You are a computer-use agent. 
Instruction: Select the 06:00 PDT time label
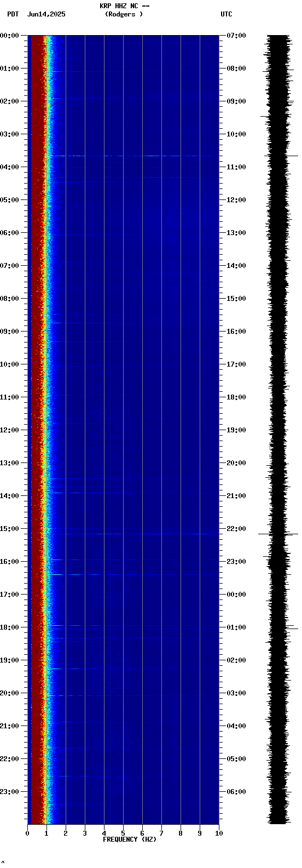[x=9, y=233]
